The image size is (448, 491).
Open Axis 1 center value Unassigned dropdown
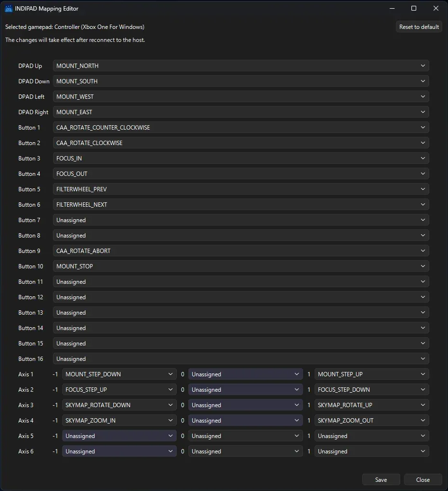246,374
